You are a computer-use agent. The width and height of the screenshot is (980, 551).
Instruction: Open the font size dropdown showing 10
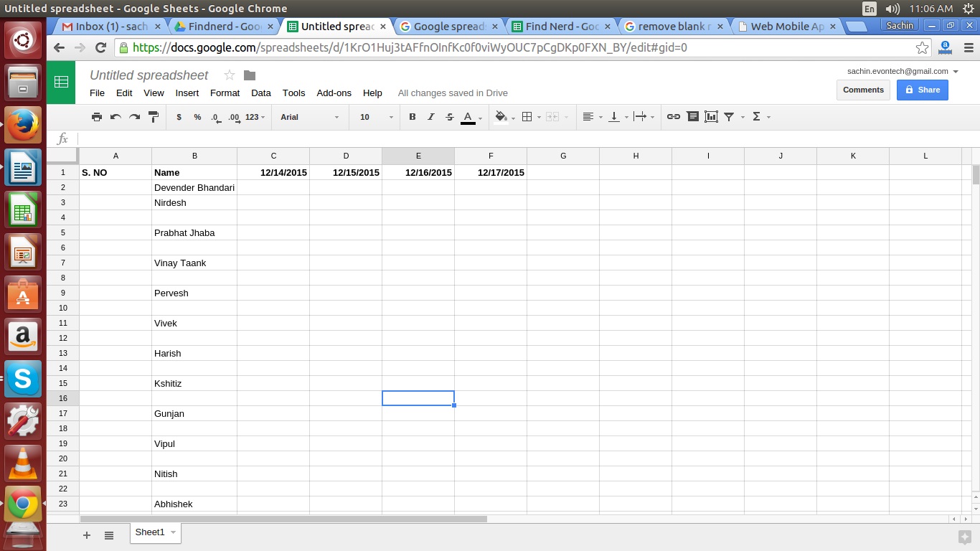373,117
